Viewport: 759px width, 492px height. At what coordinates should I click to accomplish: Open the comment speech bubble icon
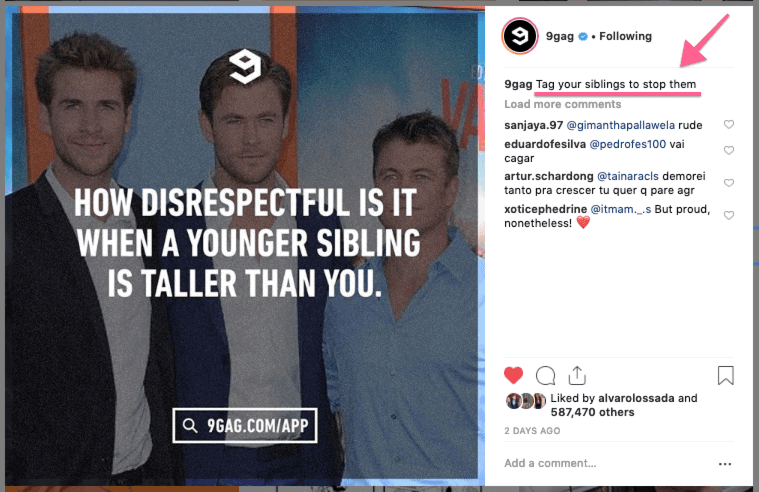(546, 375)
